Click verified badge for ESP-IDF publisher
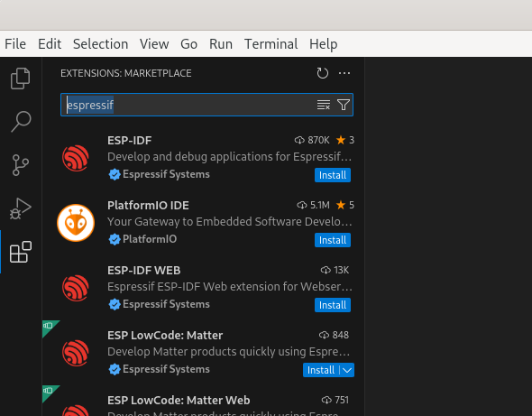This screenshot has height=416, width=532. pos(115,174)
